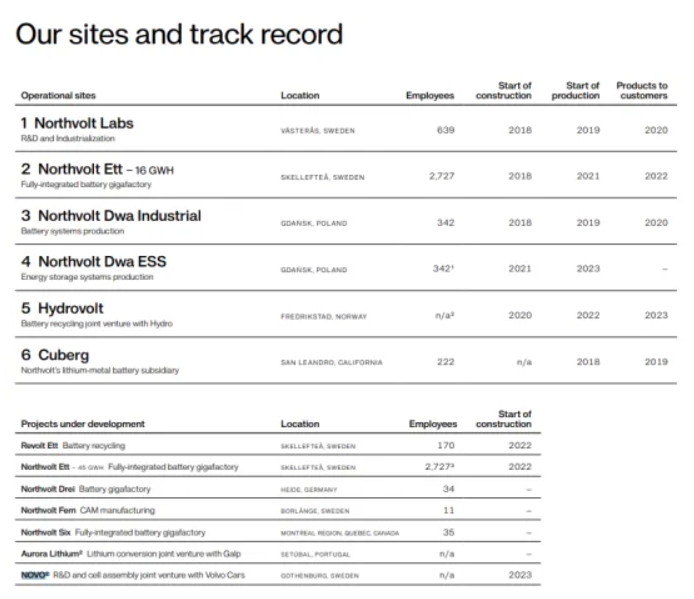The width and height of the screenshot is (694, 599).
Task: Click 'HEIDE, GERMANY' location cell
Action: (x=308, y=490)
